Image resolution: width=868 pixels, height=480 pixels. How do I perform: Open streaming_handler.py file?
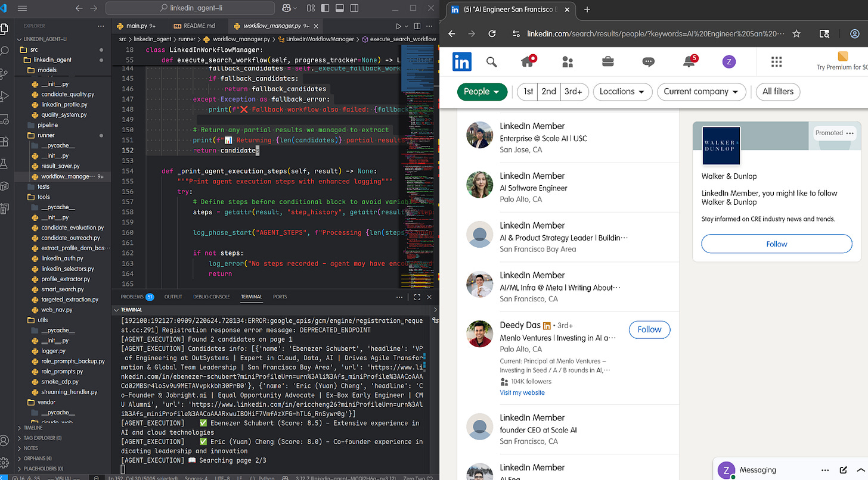[69, 392]
